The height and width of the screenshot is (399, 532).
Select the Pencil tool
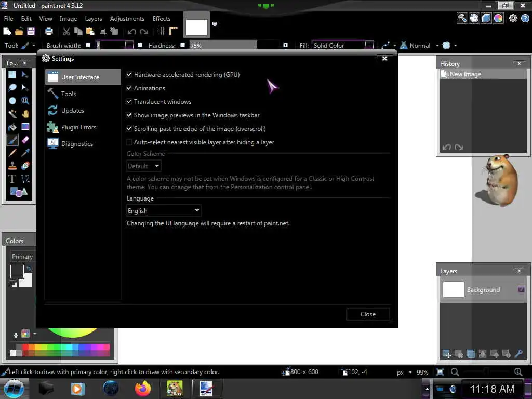tap(12, 153)
